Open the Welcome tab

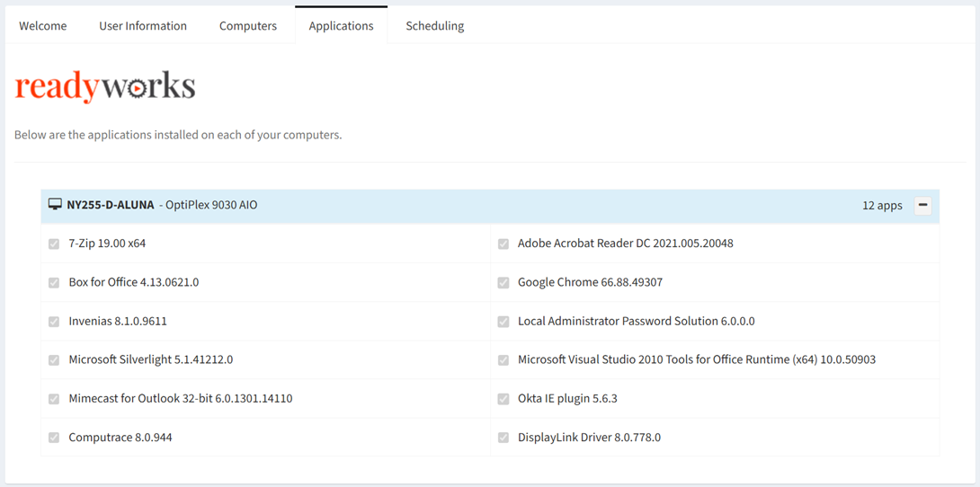[x=42, y=25]
